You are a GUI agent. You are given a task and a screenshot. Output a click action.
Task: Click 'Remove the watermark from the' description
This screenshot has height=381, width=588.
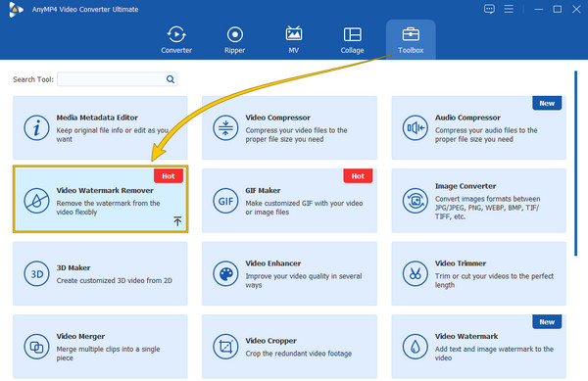point(108,208)
